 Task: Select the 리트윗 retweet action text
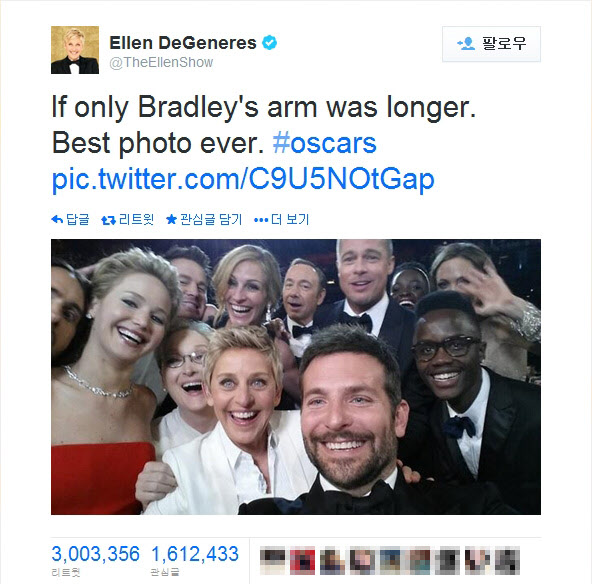136,219
